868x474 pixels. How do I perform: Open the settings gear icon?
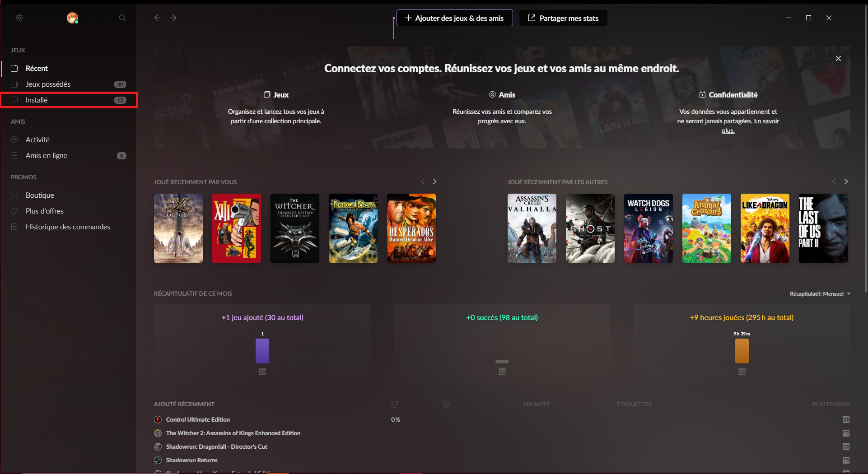point(19,18)
